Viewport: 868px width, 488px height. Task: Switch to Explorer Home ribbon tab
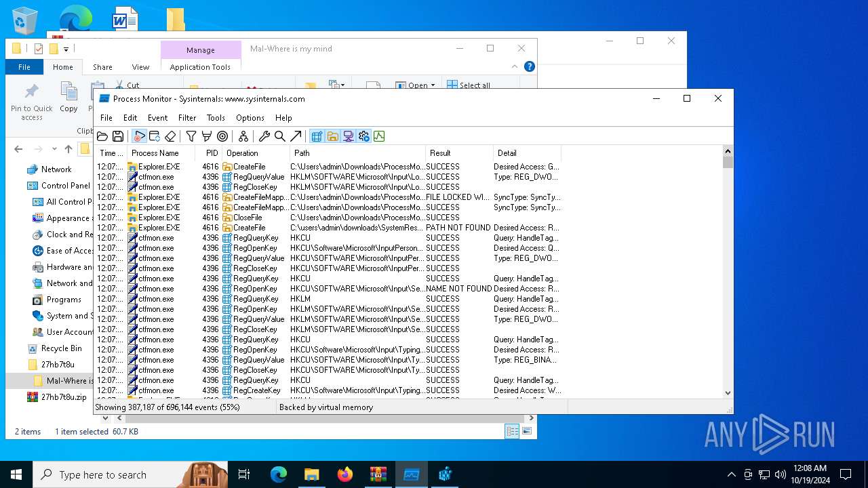click(x=63, y=67)
